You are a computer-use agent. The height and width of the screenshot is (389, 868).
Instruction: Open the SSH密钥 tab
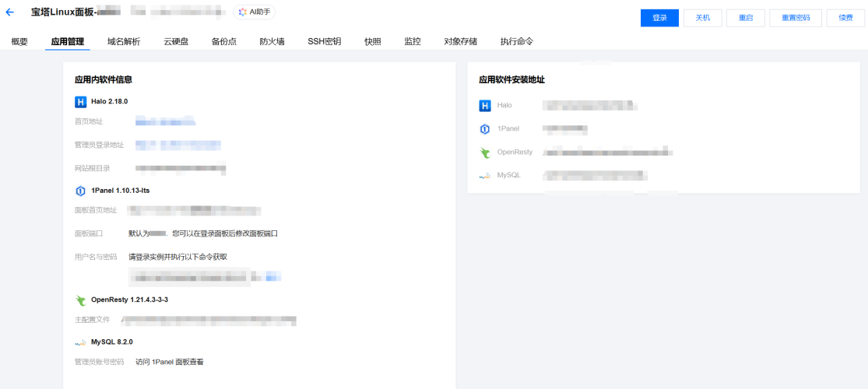click(x=325, y=41)
